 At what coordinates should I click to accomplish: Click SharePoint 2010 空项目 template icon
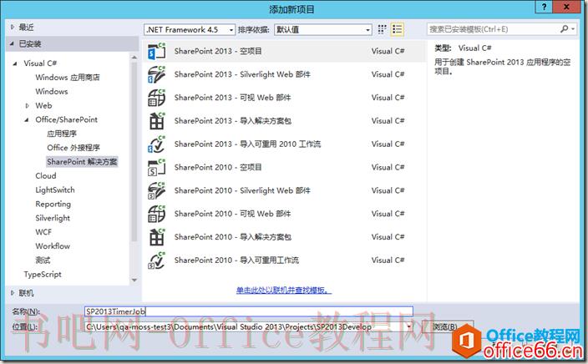[x=157, y=167]
